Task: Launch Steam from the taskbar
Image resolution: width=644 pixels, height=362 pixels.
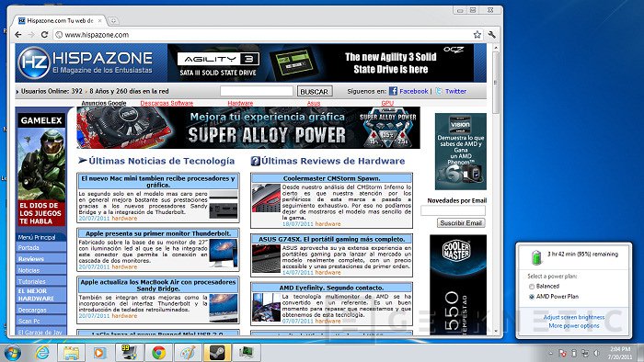Action: pos(217,352)
